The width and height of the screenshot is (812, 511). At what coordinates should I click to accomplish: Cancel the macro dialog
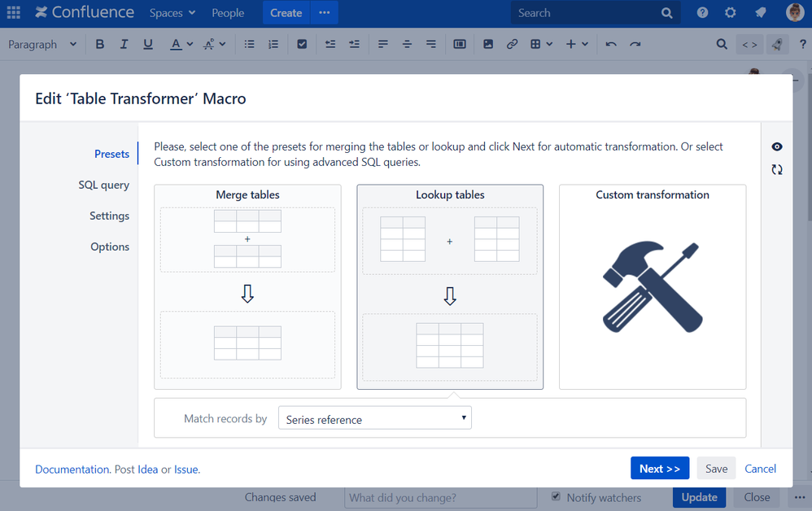click(760, 468)
